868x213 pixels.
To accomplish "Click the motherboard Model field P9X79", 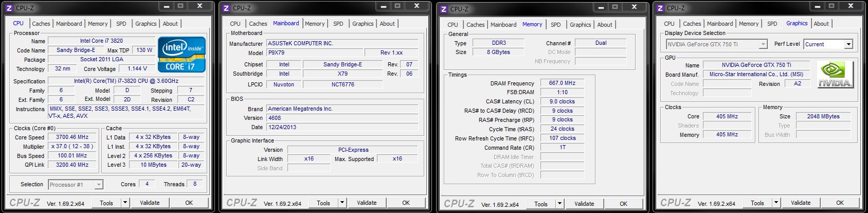I will [x=314, y=52].
